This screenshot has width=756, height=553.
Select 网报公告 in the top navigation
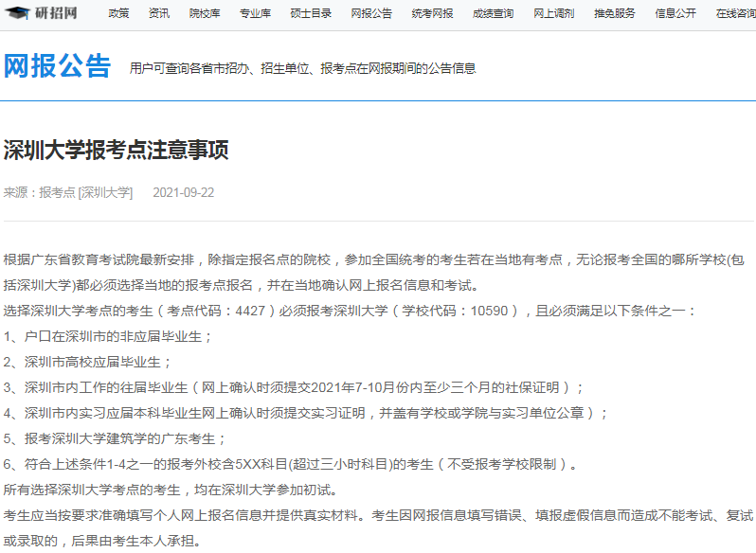[x=371, y=13]
